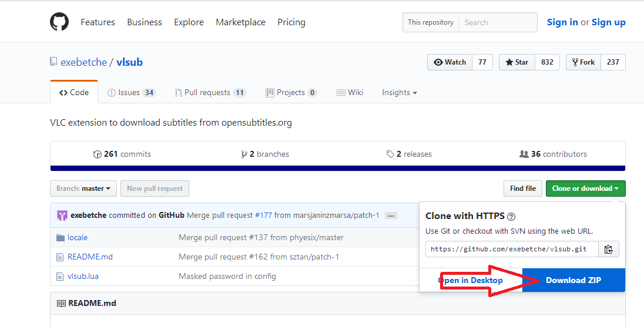Viewport: 644px width, 330px height.
Task: Expand the Insights dropdown
Action: (x=399, y=93)
